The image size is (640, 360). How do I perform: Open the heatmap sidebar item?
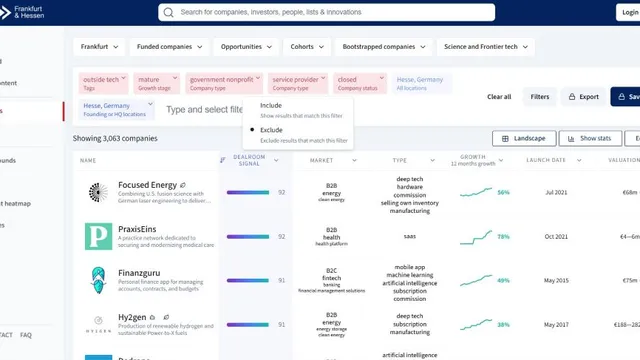(x=16, y=203)
